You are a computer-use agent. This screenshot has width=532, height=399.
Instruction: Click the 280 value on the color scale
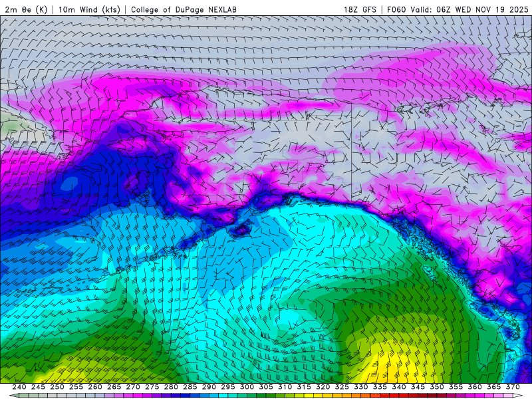[x=171, y=387]
